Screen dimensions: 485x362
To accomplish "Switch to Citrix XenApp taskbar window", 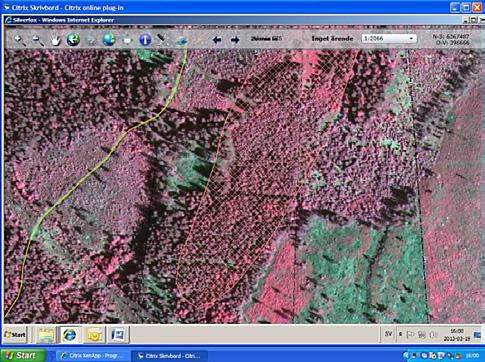I will [92, 356].
